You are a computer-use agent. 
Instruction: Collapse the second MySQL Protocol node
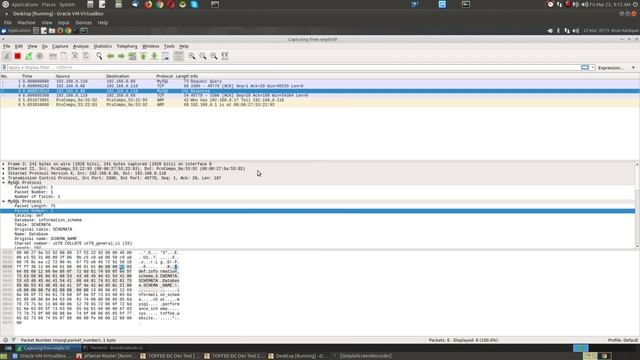[x=4, y=201]
